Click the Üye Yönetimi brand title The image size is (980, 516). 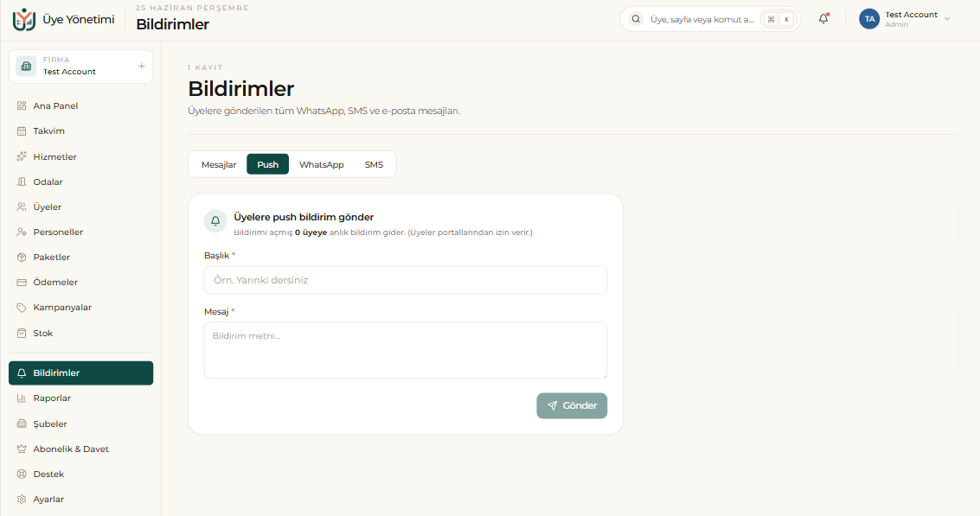[79, 19]
